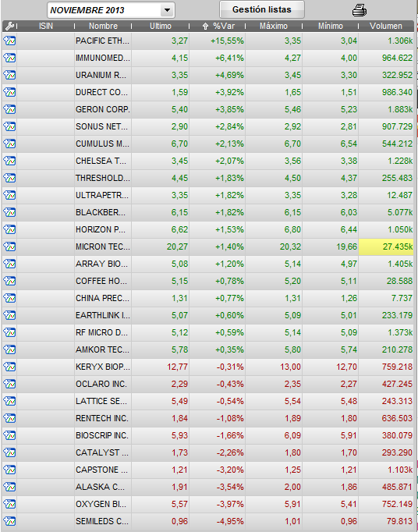
Task: Open chart icon for LATTICE SE... row
Action: coord(9,401)
